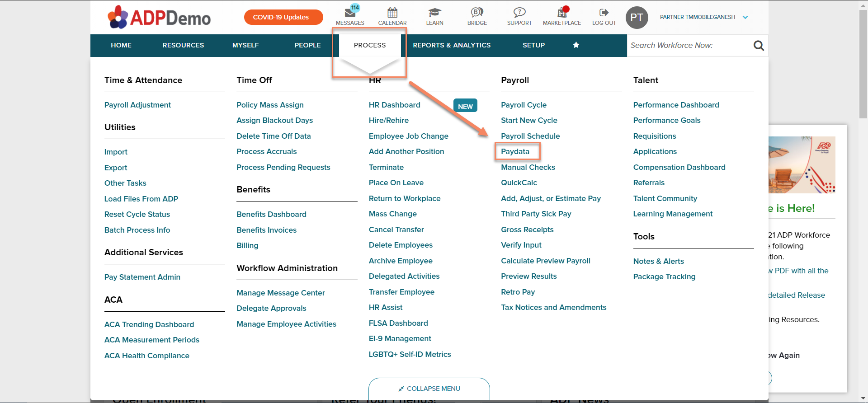This screenshot has width=868, height=403.
Task: Open the Reports & Analytics menu
Action: click(452, 45)
